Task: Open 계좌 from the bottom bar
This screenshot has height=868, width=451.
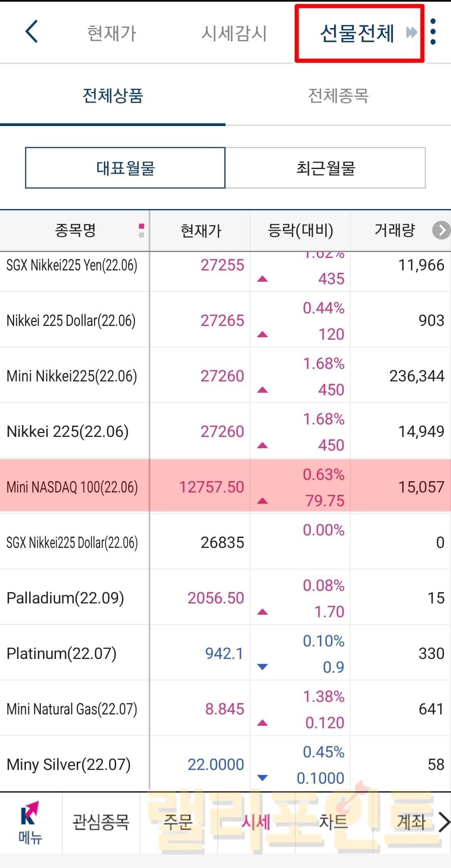Action: coord(411,822)
